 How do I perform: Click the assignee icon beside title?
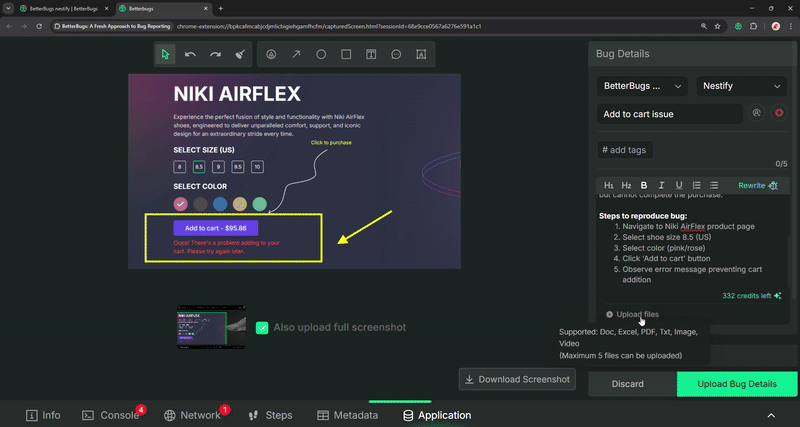(x=757, y=113)
